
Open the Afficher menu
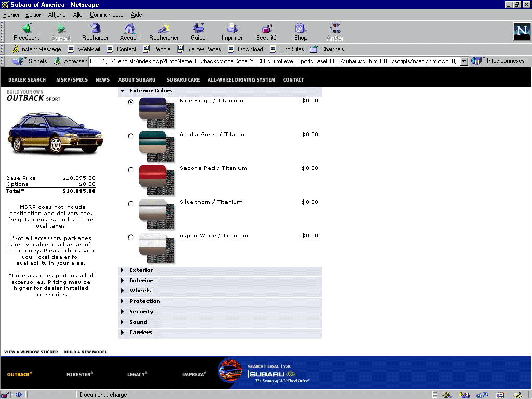coord(58,15)
